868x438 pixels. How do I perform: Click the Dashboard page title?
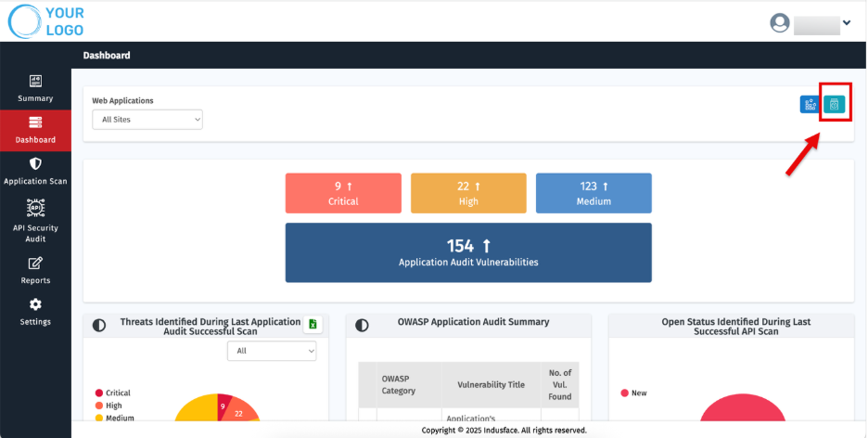pos(107,56)
